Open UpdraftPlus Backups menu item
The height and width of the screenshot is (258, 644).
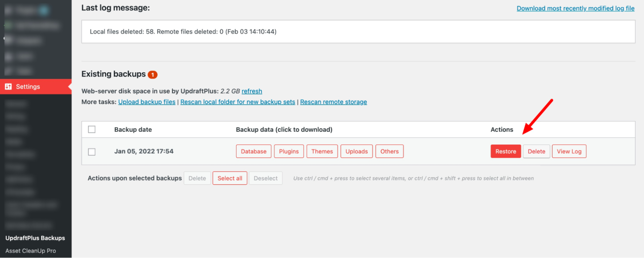click(35, 238)
